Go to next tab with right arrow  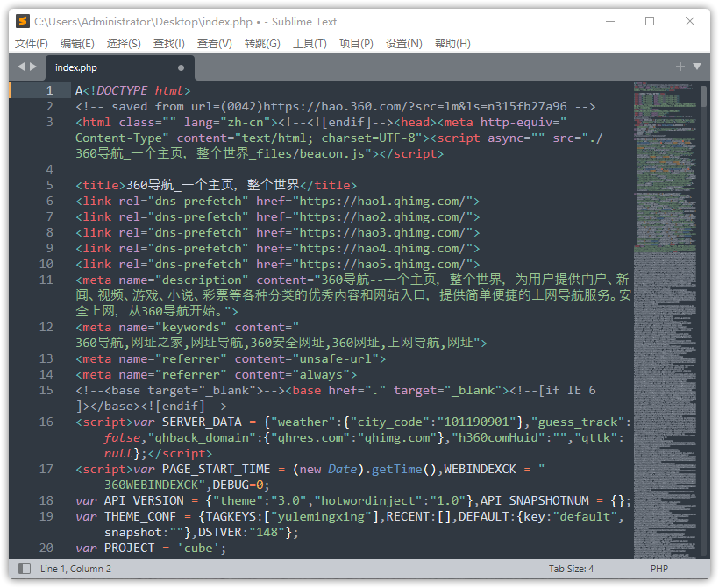(x=33, y=67)
